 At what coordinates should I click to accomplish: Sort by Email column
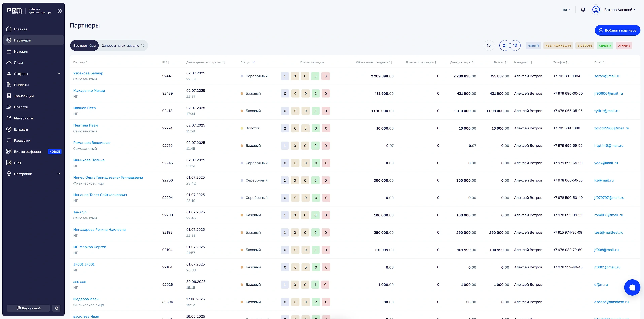pyautogui.click(x=604, y=62)
